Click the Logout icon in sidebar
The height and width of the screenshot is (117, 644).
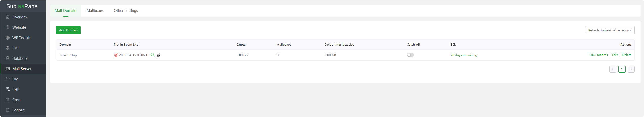(8, 110)
